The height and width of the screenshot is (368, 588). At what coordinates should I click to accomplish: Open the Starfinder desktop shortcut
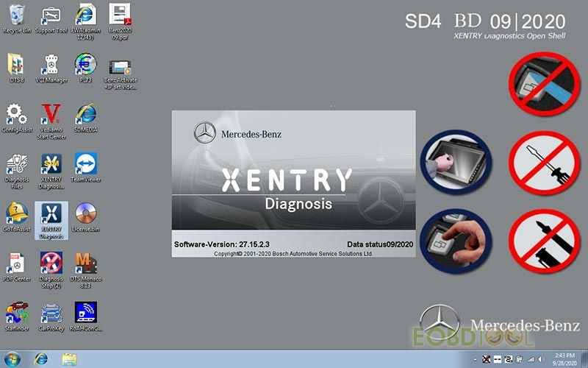(x=17, y=316)
